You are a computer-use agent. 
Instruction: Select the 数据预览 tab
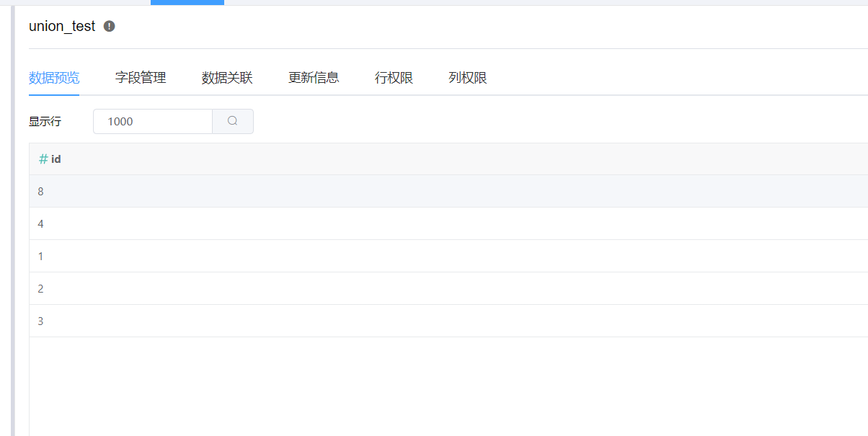click(x=54, y=78)
